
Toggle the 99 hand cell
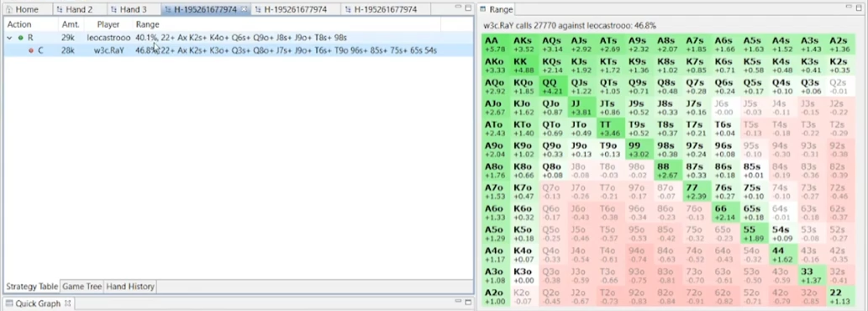pyautogui.click(x=640, y=150)
